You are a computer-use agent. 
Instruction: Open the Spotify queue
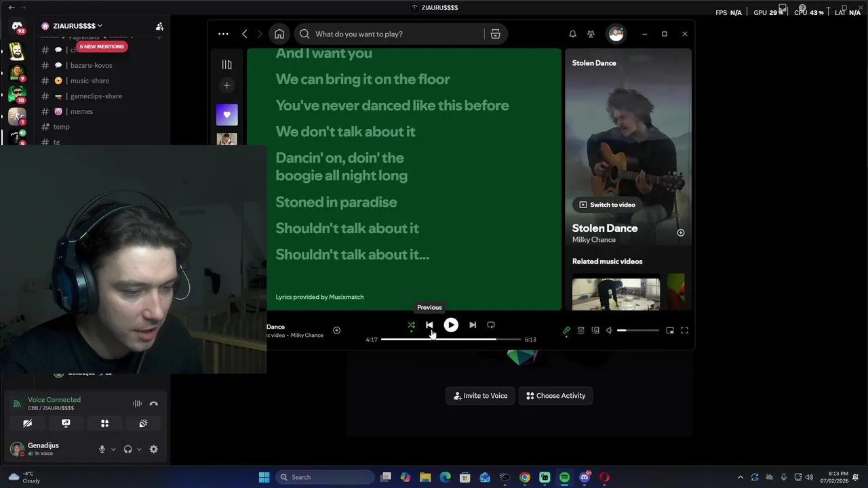point(580,331)
